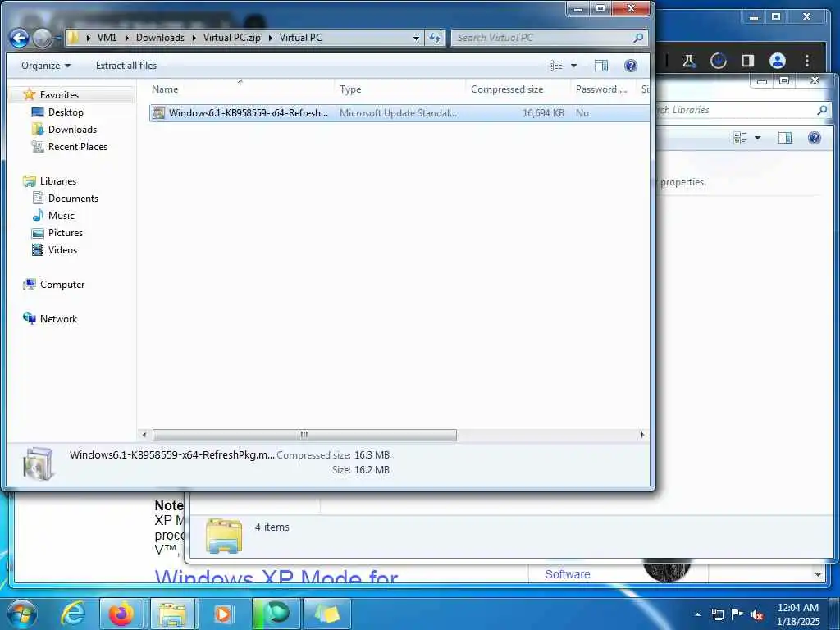Click search magnifier in Libraries window
Viewport: 840px width, 630px height.
point(822,110)
